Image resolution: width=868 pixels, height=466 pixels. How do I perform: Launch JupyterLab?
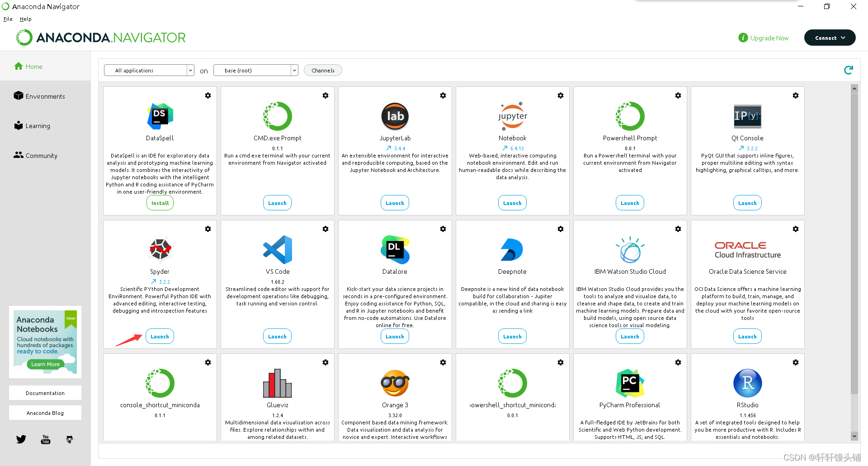[395, 203]
